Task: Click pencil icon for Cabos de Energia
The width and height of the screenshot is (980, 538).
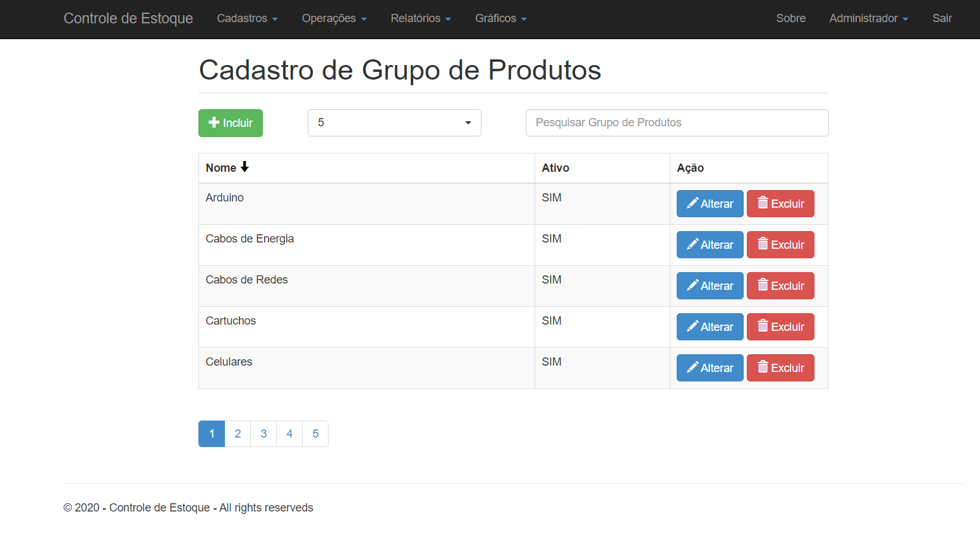Action: tap(693, 244)
